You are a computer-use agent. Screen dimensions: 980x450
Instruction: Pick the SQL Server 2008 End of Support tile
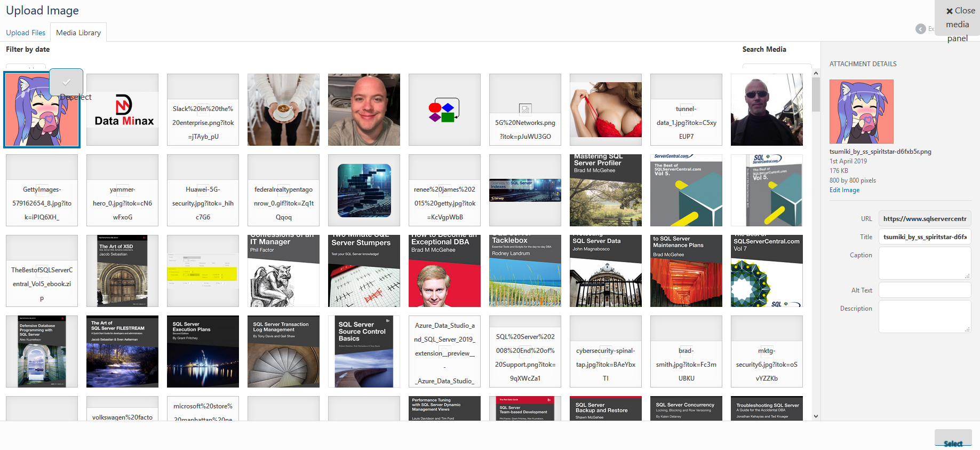525,352
